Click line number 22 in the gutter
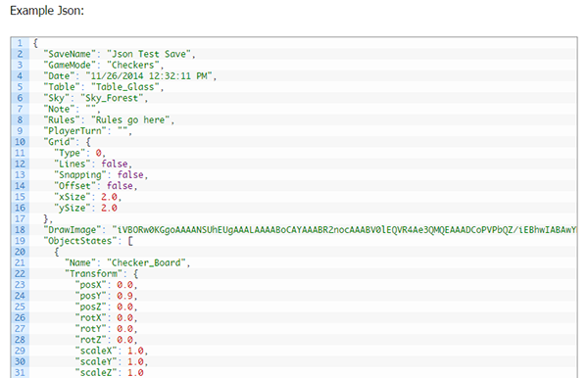 coord(20,273)
